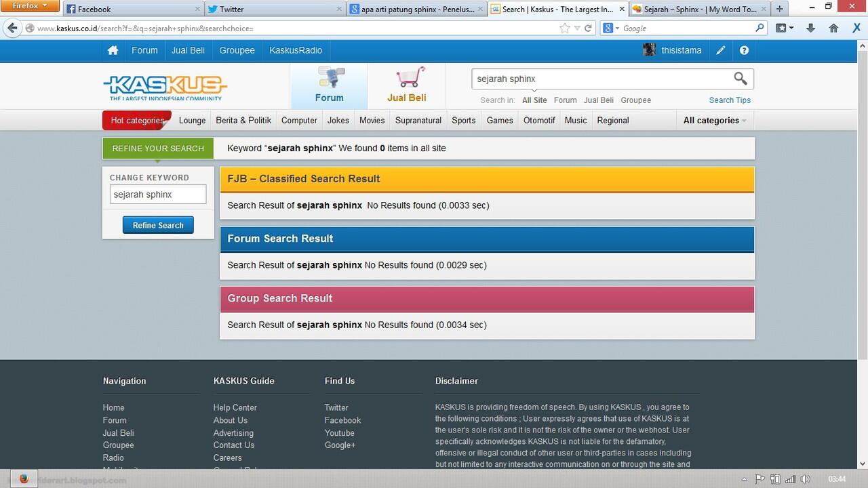Open the volume tray icon
Viewport: 868px width, 488px height.
coord(806,479)
